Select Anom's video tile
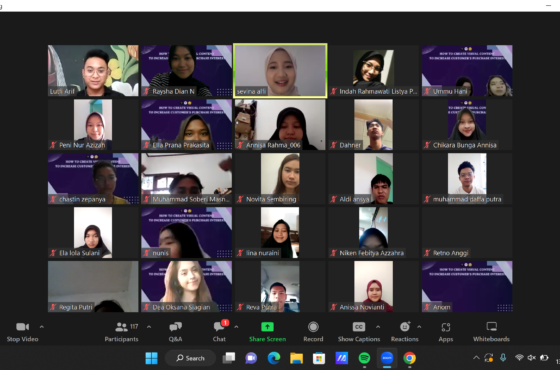 pyautogui.click(x=467, y=286)
